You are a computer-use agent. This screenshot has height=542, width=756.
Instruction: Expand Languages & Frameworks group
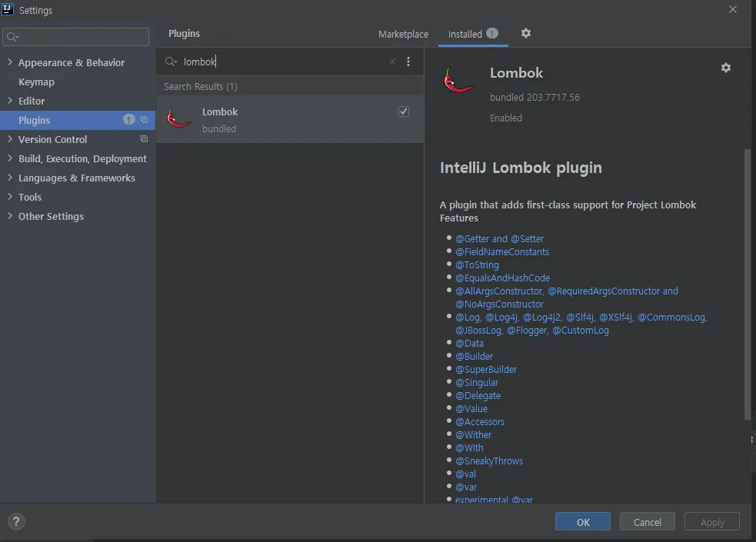(10, 178)
